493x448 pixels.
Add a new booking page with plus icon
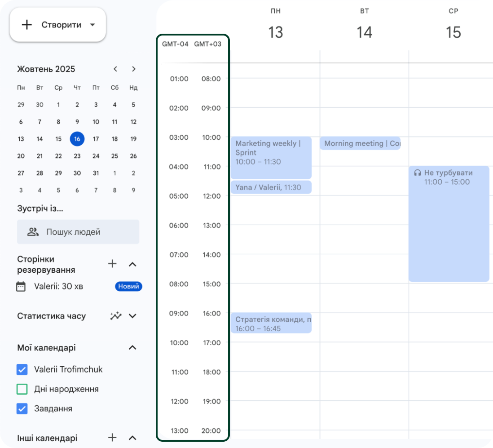pyautogui.click(x=112, y=264)
